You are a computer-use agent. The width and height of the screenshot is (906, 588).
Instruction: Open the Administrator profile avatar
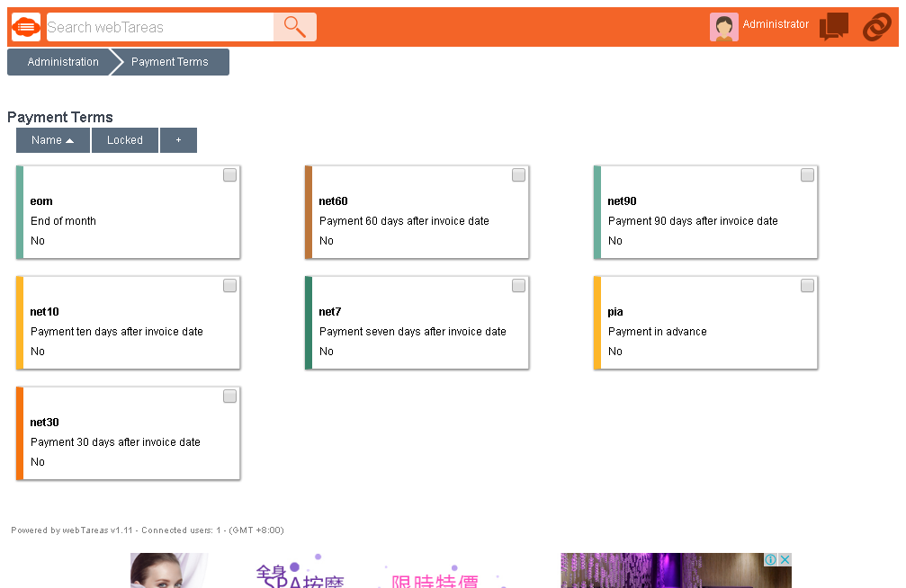[722, 26]
